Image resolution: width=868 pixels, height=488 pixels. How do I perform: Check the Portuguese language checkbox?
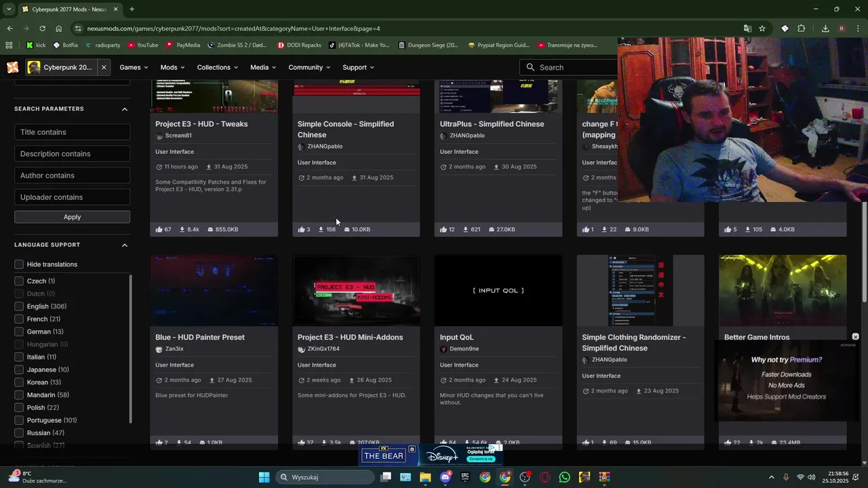tap(19, 420)
